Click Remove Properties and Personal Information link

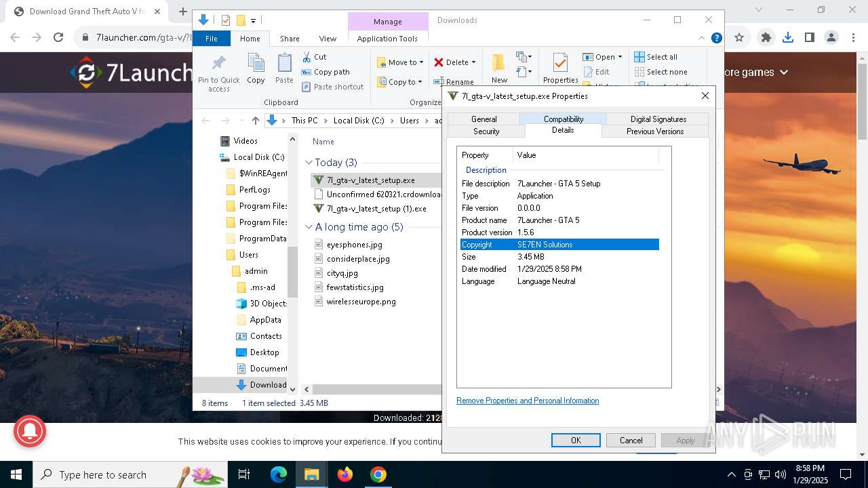[x=528, y=401]
